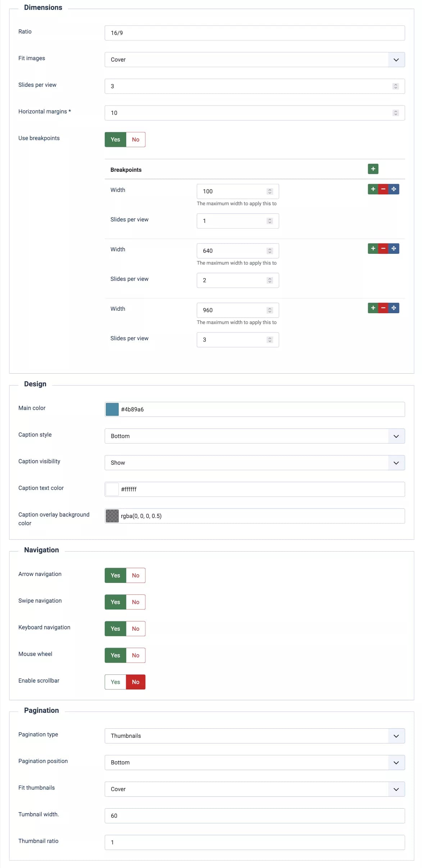Turn off Arrow navigation
This screenshot has width=422, height=868.
point(135,575)
